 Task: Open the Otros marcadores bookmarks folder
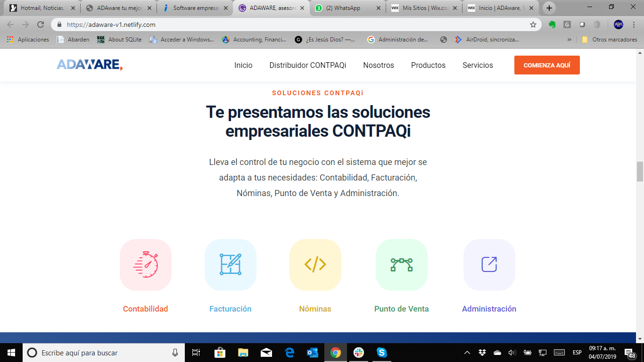610,40
